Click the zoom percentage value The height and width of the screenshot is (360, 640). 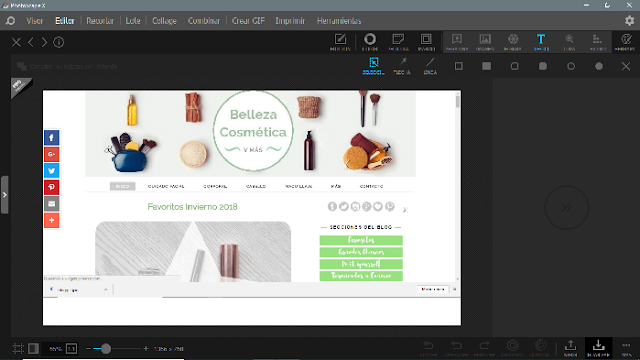(55, 349)
